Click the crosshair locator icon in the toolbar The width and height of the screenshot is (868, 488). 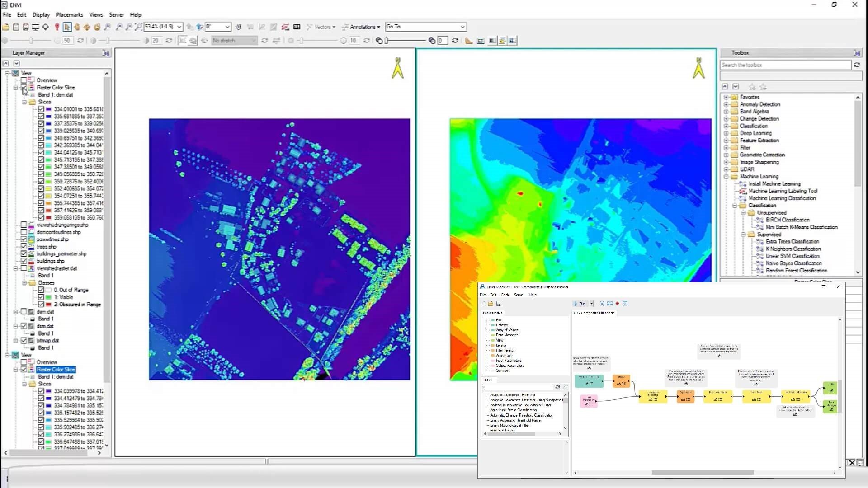(x=46, y=27)
